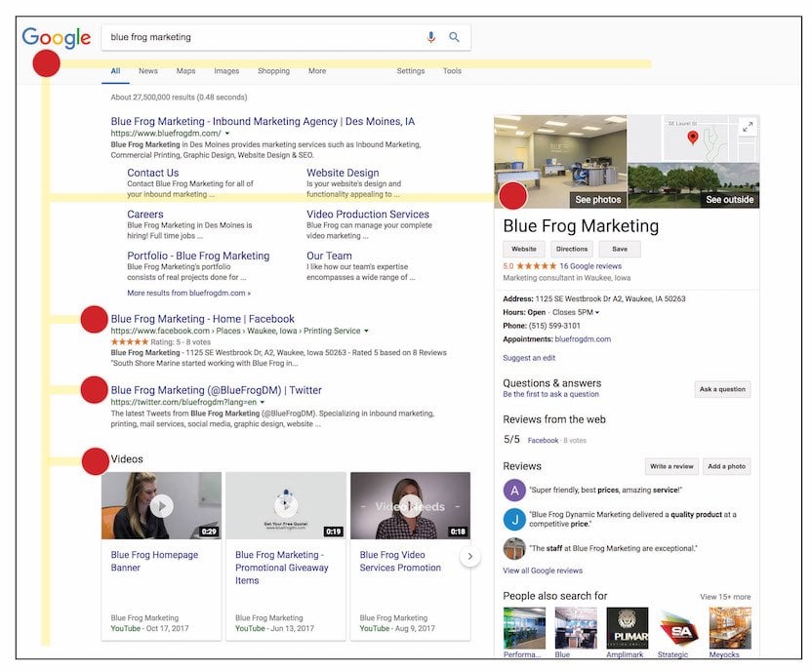The image size is (812, 671).
Task: Click See photos on office image
Action: click(597, 200)
